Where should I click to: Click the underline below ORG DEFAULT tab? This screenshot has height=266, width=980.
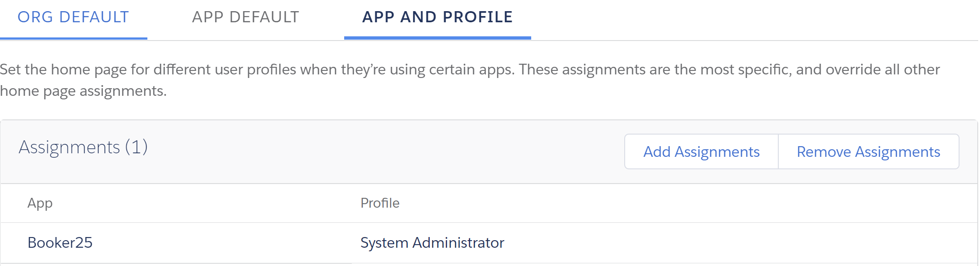pos(73,38)
